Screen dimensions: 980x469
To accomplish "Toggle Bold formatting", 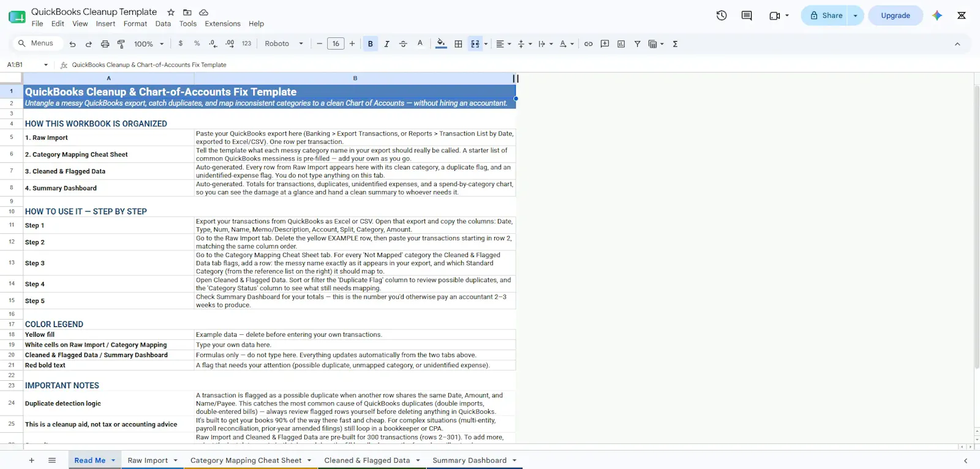I will (x=371, y=44).
